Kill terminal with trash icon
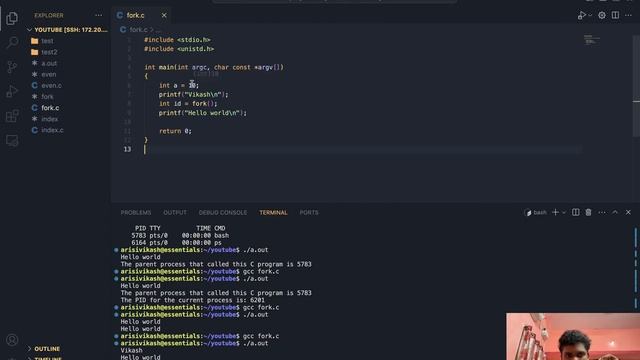This screenshot has width=640, height=360. click(588, 212)
